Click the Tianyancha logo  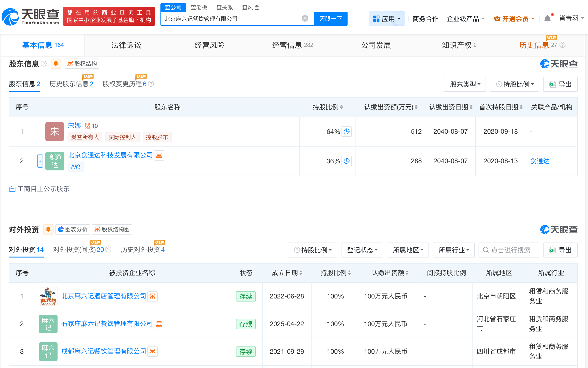tap(30, 17)
